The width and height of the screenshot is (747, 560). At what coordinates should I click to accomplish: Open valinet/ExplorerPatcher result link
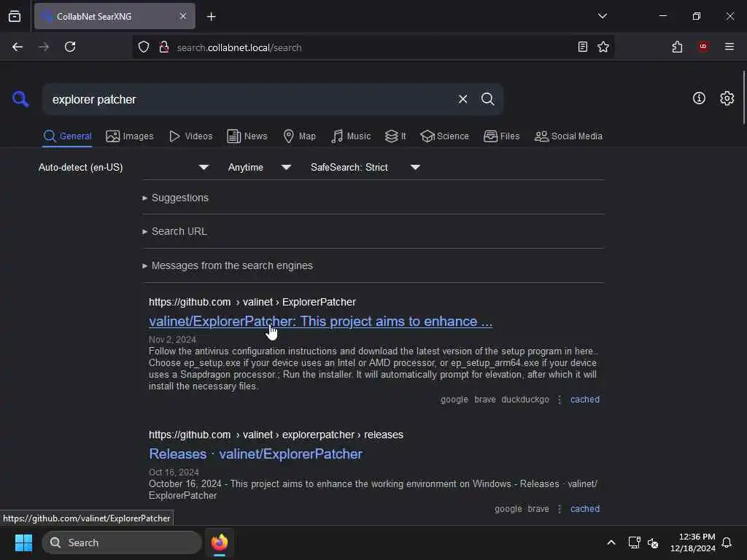tap(320, 322)
